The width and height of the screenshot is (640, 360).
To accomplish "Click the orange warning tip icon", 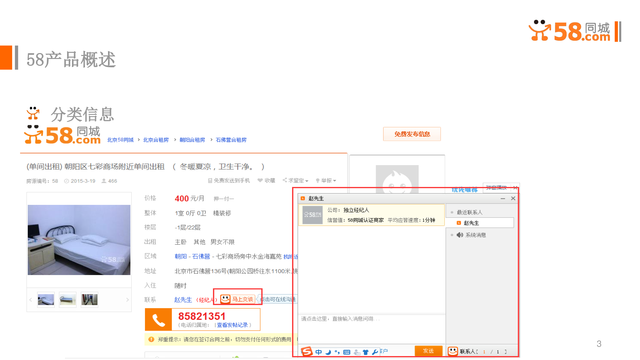I will (151, 339).
